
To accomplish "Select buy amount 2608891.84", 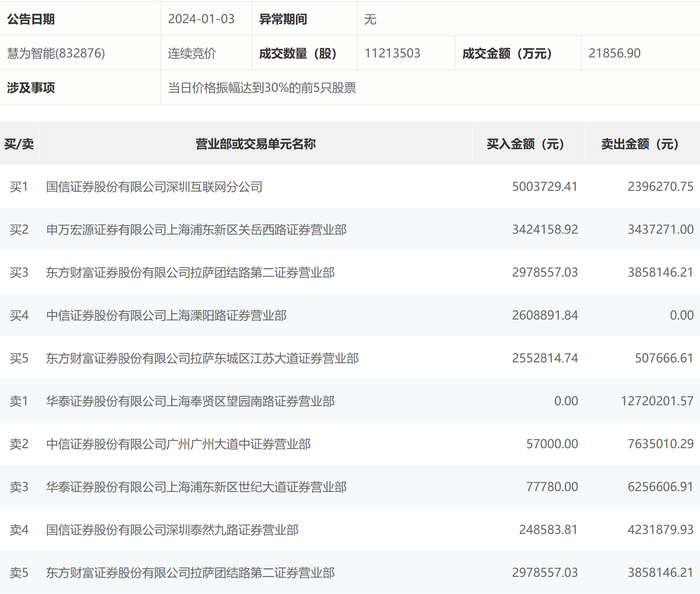I will pos(545,315).
